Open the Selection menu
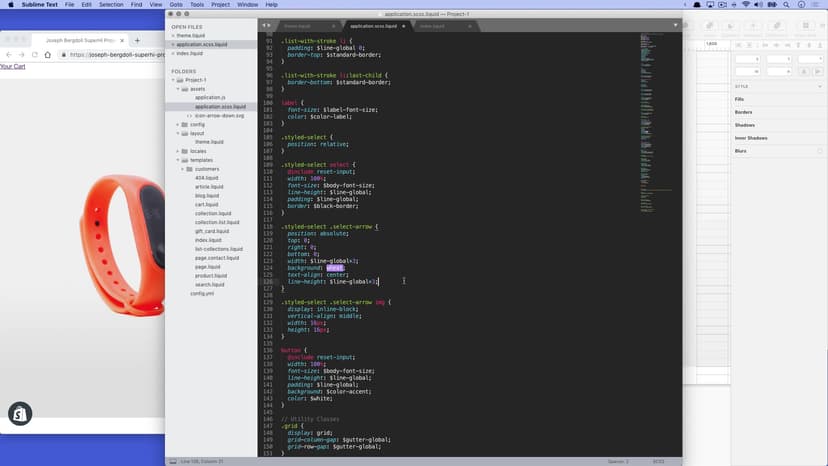The image size is (828, 466). tap(111, 5)
